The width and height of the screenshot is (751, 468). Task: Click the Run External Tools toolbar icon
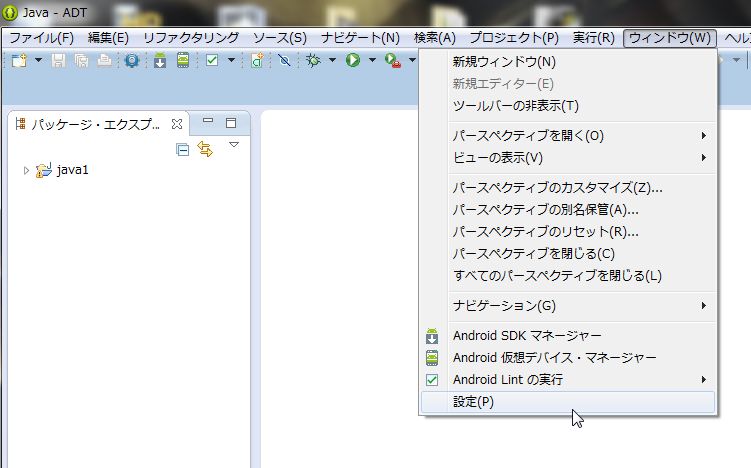[393, 61]
